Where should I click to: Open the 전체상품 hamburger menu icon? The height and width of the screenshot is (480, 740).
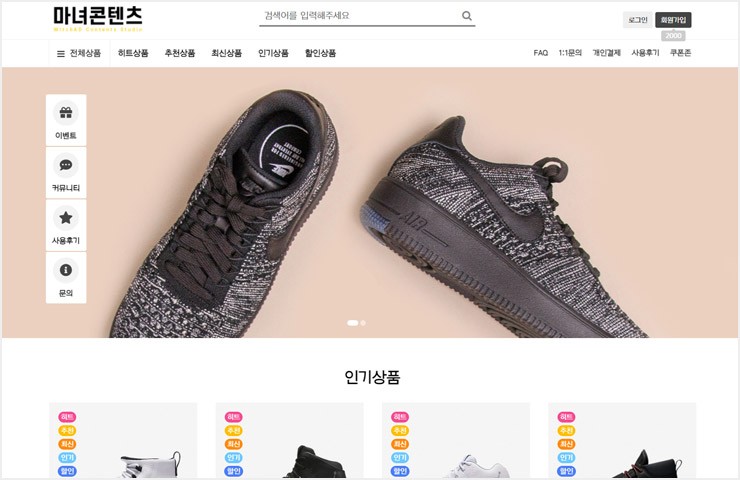(x=60, y=53)
